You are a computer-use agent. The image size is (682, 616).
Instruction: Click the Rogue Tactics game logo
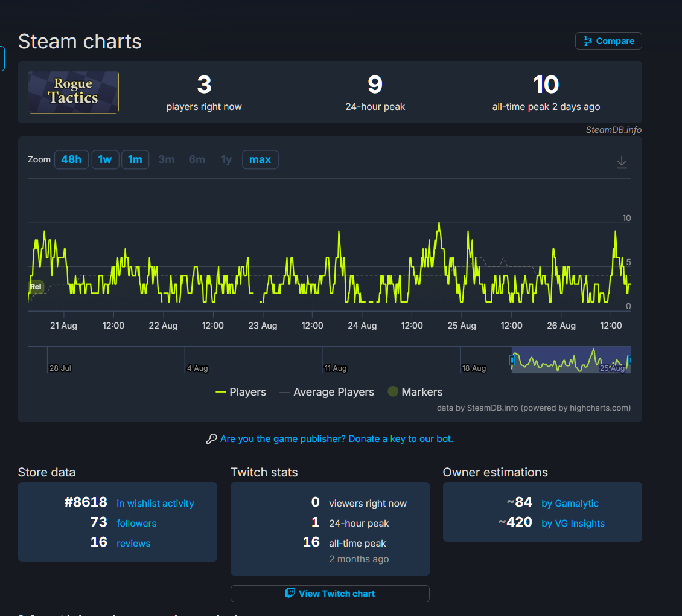click(73, 92)
